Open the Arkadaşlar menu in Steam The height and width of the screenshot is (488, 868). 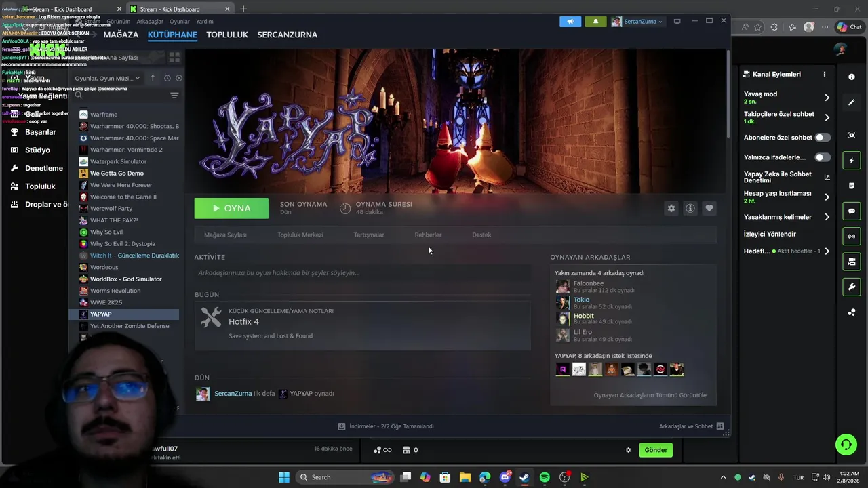pyautogui.click(x=150, y=22)
